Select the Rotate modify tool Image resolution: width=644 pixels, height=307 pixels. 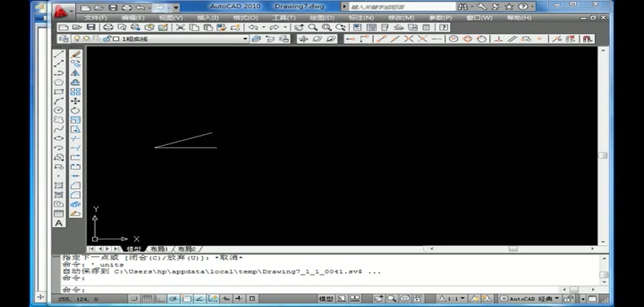[75, 111]
